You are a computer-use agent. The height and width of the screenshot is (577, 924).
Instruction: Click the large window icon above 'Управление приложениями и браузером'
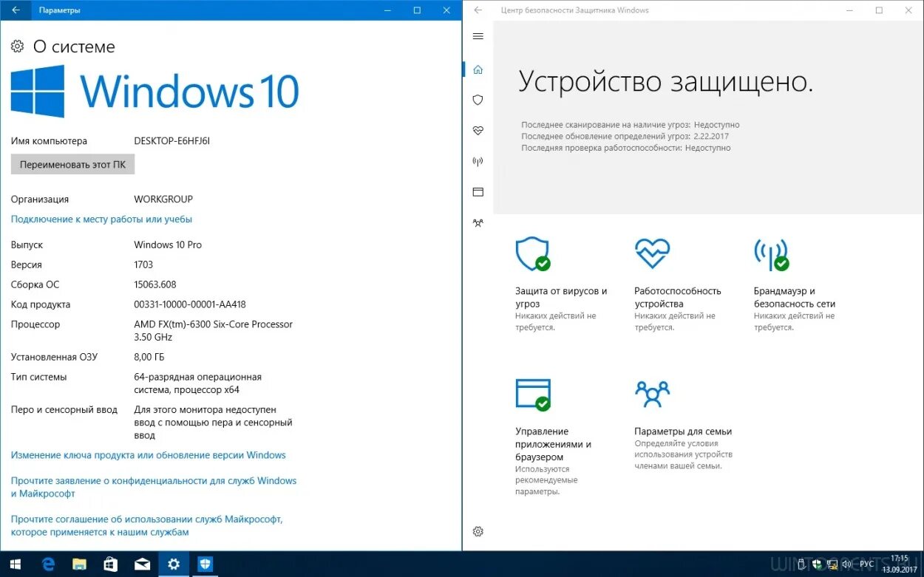[533, 395]
